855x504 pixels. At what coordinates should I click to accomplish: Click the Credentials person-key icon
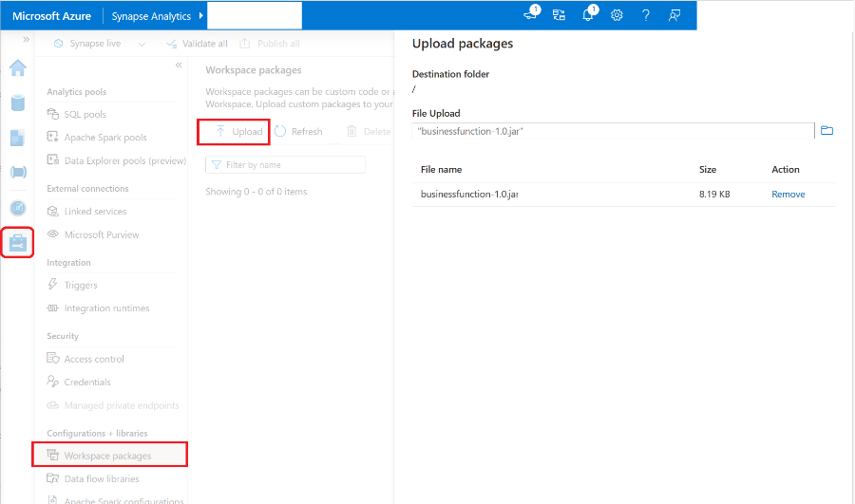pos(53,382)
